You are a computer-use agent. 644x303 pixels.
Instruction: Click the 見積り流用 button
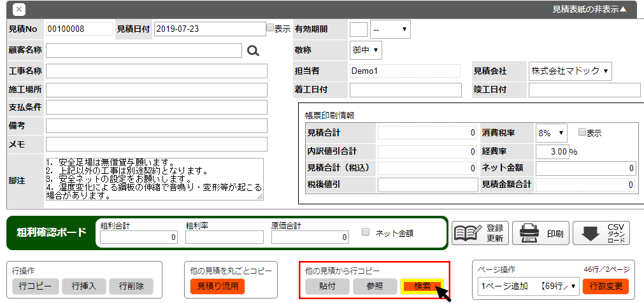[x=217, y=286]
